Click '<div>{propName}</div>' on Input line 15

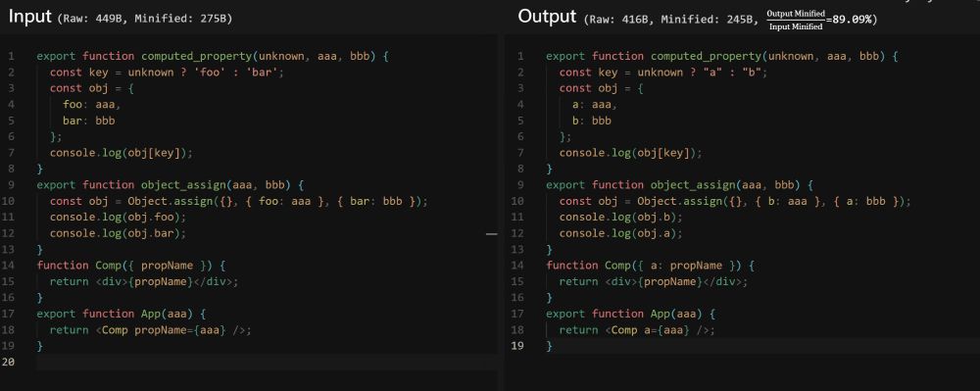(164, 281)
